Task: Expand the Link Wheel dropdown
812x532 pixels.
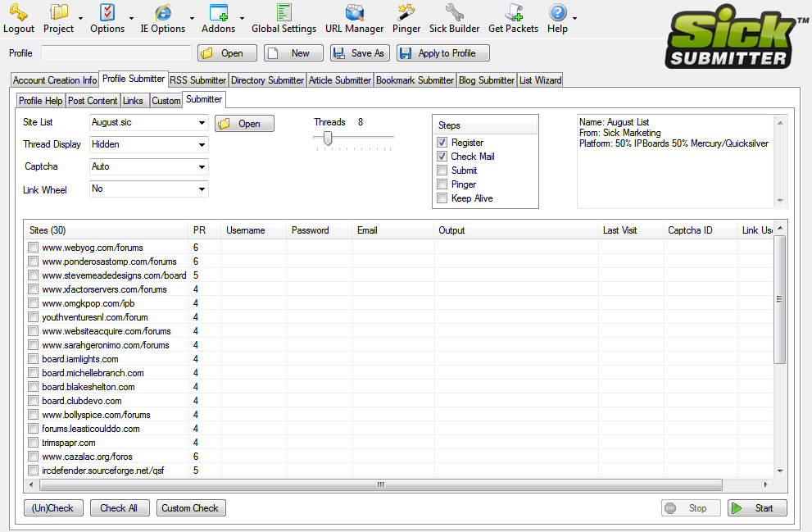Action: point(202,189)
